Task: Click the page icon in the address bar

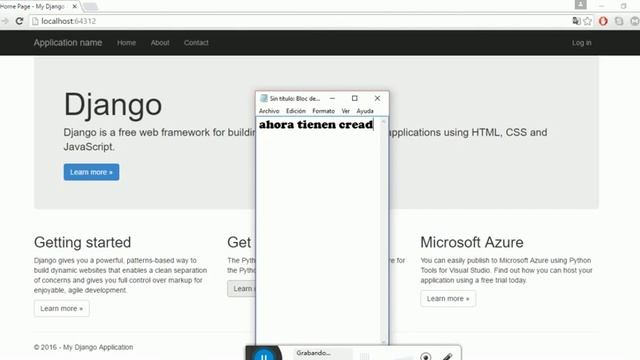Action: point(35,21)
